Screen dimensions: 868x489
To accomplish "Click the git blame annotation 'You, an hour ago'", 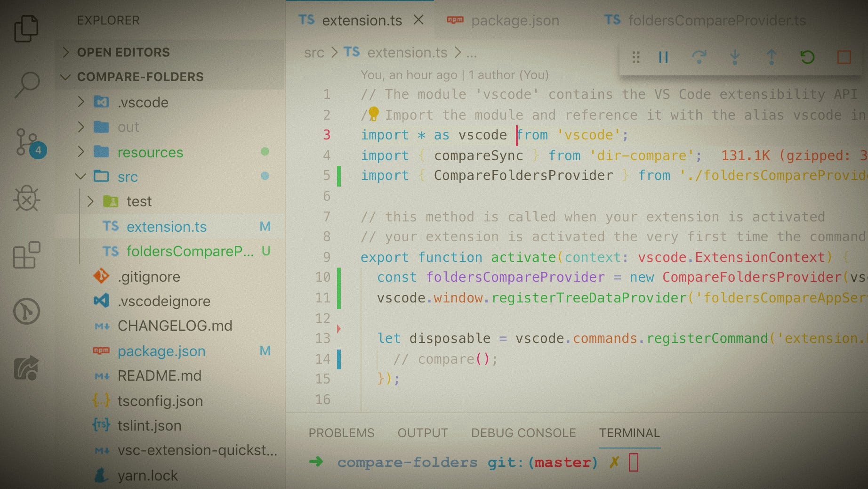I will 409,75.
